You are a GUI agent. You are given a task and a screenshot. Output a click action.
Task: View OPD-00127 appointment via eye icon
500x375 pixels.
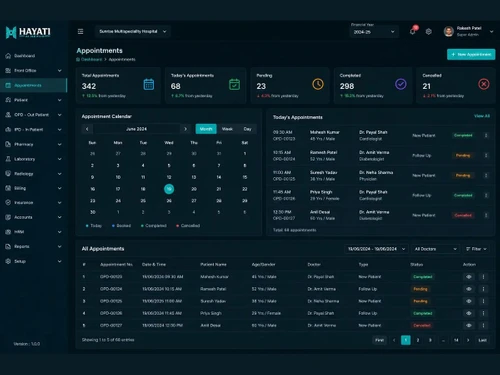[469, 325]
